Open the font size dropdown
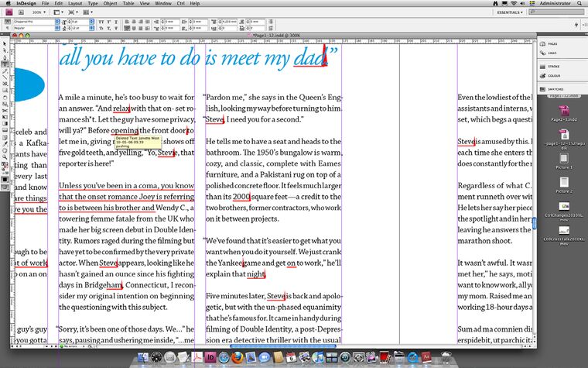The height and width of the screenshot is (368, 588). click(91, 22)
